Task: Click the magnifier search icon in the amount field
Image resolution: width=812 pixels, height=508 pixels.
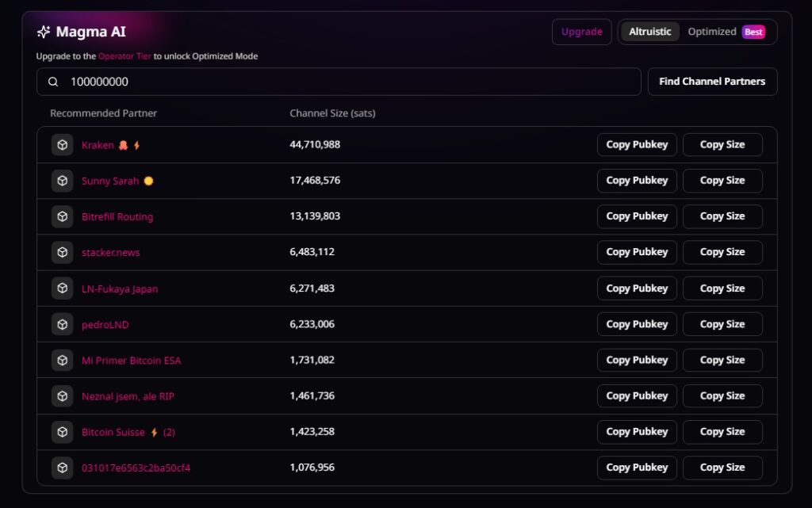Action: [53, 82]
